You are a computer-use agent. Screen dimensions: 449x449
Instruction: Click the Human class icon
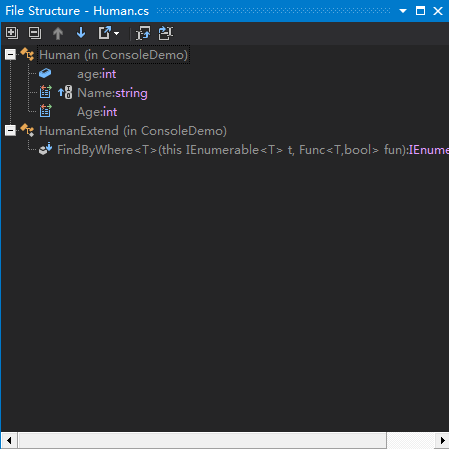point(27,54)
